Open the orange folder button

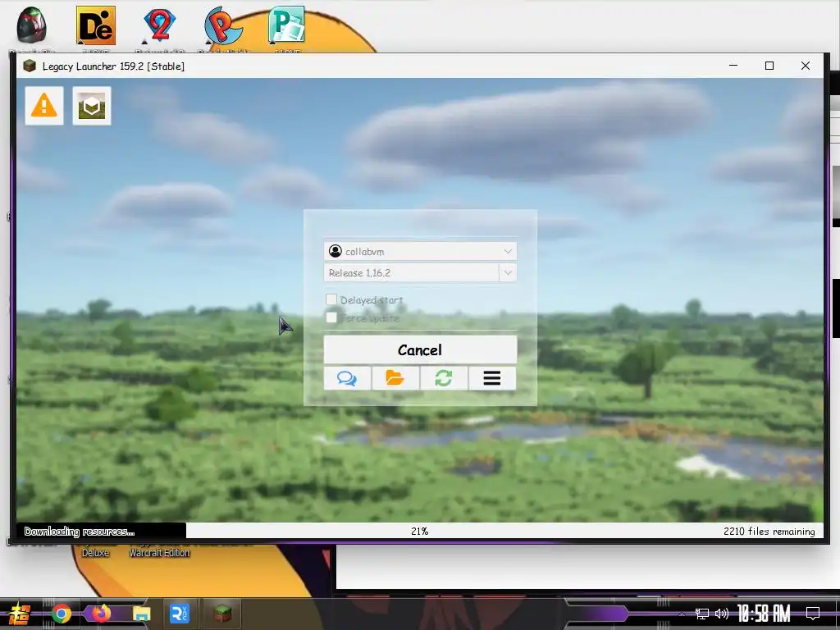click(395, 378)
